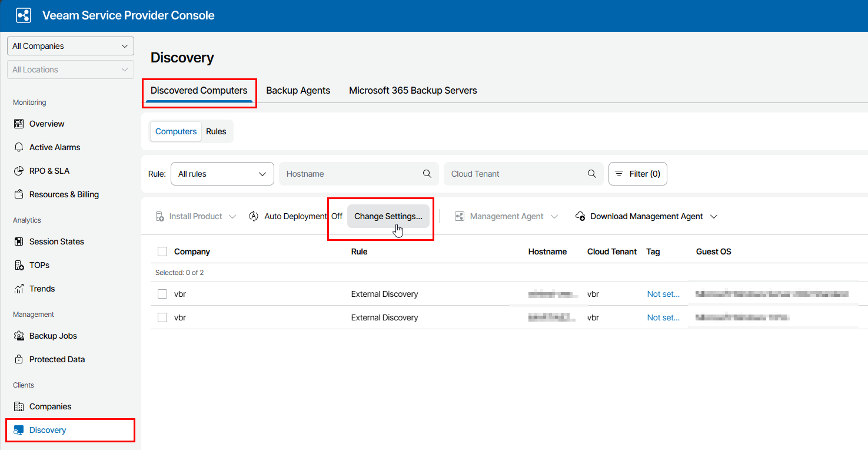
Task: Switch to the Backup Agents tab
Action: point(298,91)
